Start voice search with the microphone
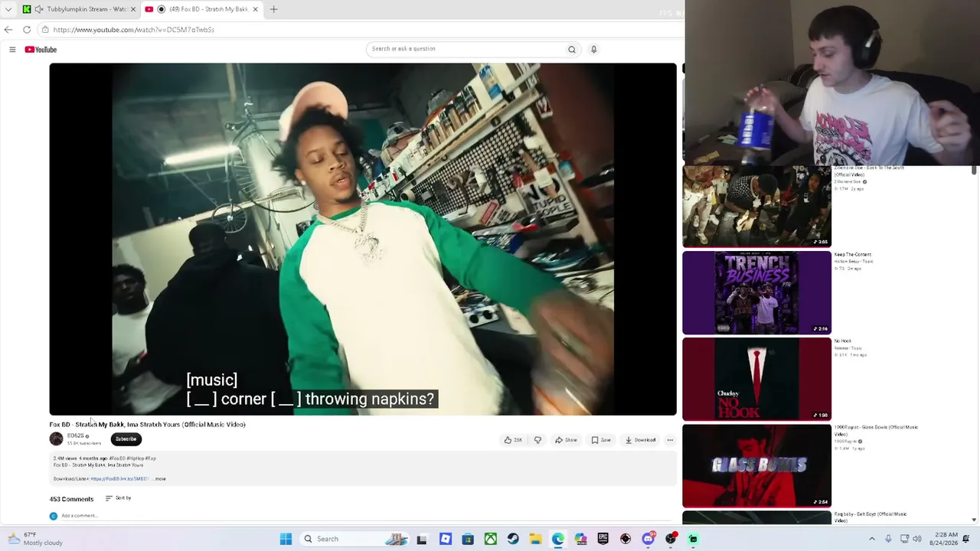 593,50
